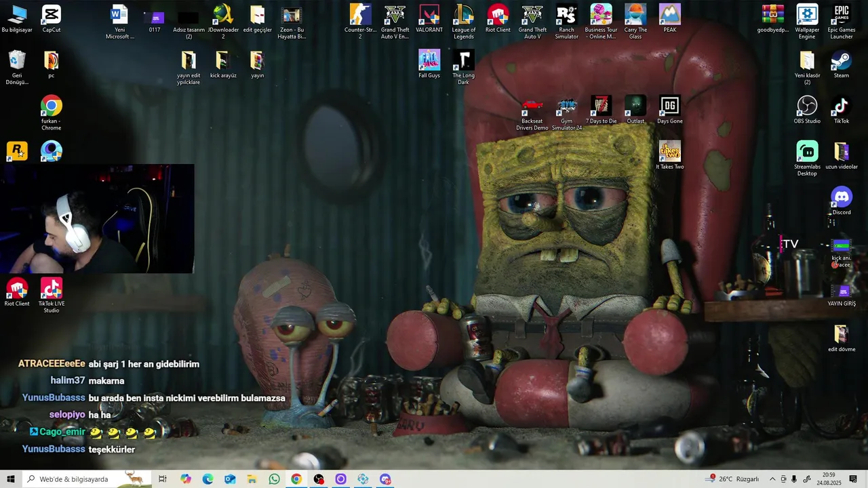Open Yeni Microsoft Word document icon
This screenshot has height=488, width=868.
(x=119, y=22)
